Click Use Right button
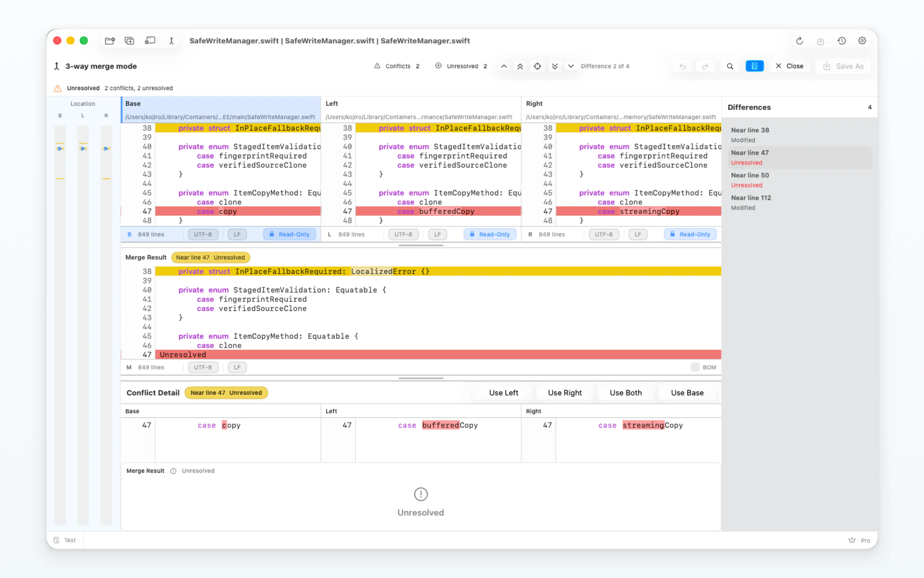The image size is (924, 578). [565, 393]
